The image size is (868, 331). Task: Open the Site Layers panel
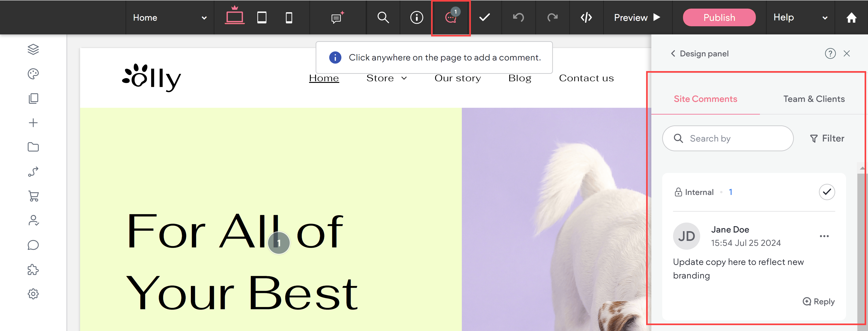[33, 49]
